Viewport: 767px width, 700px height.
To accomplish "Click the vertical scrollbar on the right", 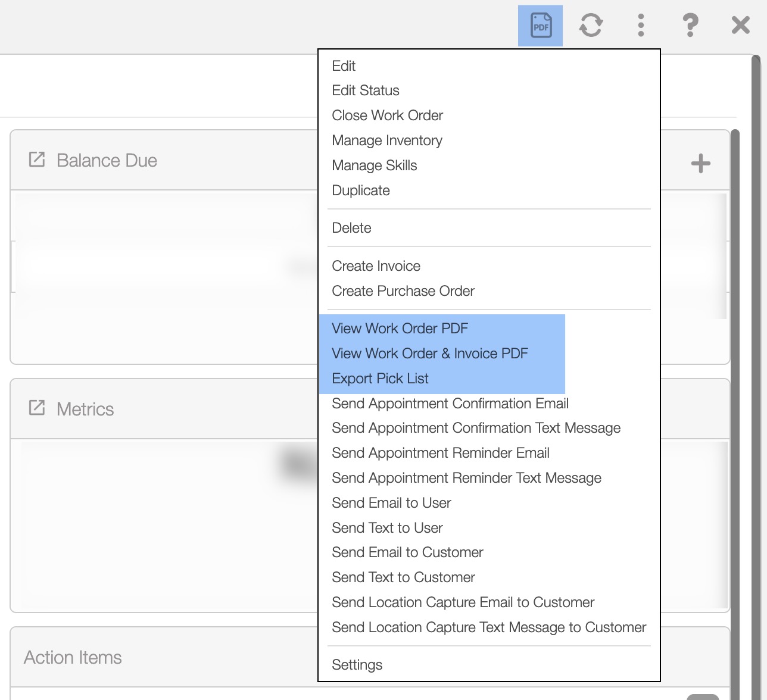I will point(756,357).
